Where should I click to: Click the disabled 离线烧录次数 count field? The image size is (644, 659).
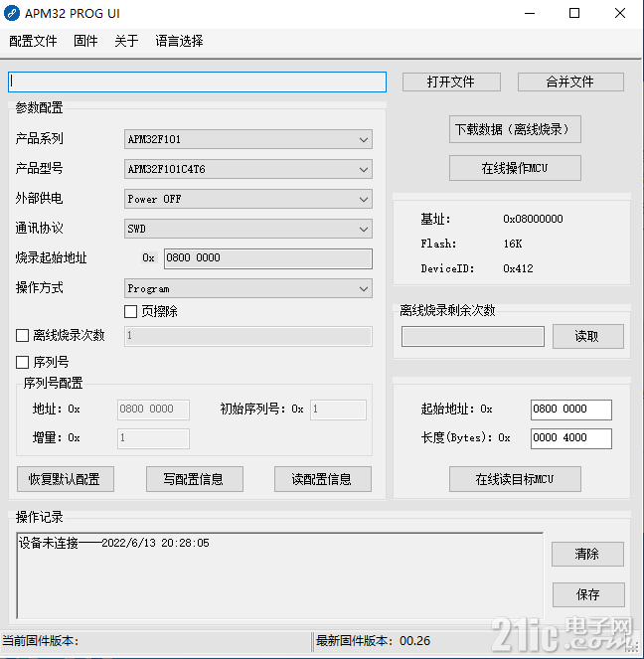[248, 336]
